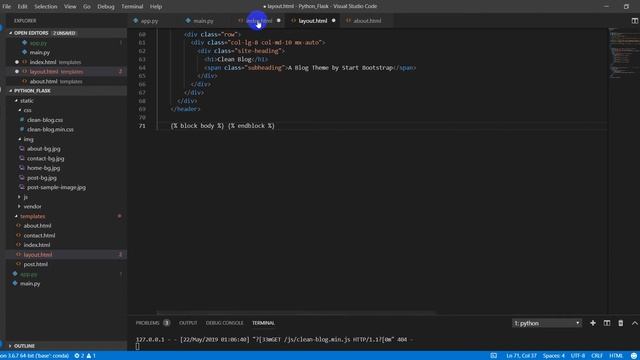Open post.html in templates folder
640x360 pixels.
[36, 264]
